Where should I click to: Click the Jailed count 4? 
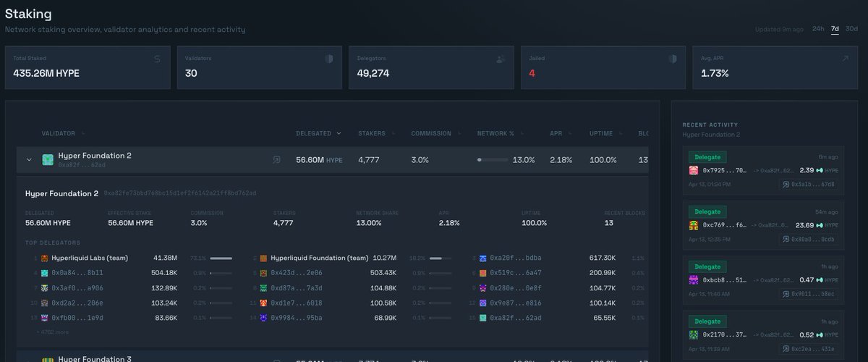[532, 73]
